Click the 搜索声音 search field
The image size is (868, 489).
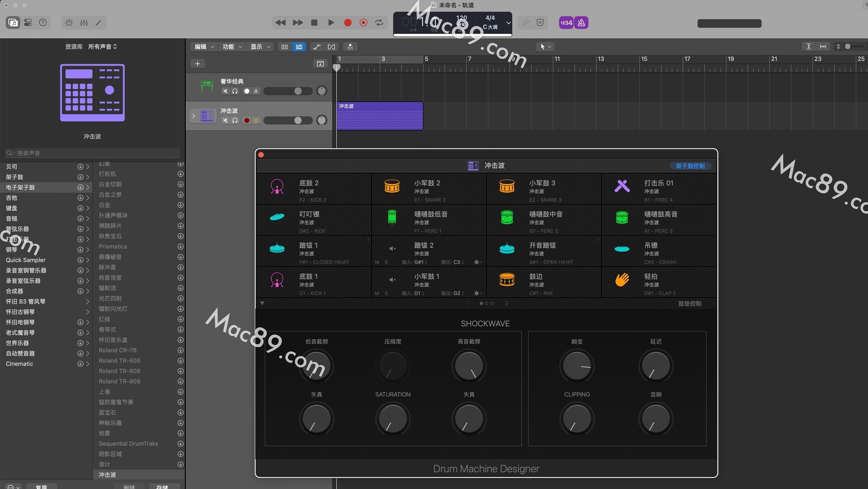pos(93,153)
